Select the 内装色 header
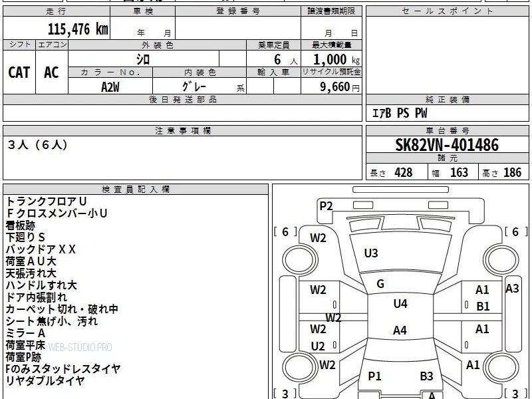Image resolution: width=532 pixels, height=399 pixels. pyautogui.click(x=200, y=72)
